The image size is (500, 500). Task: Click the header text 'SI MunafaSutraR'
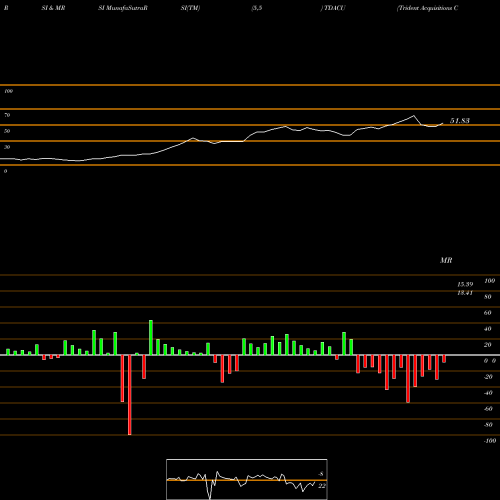coord(123,8)
